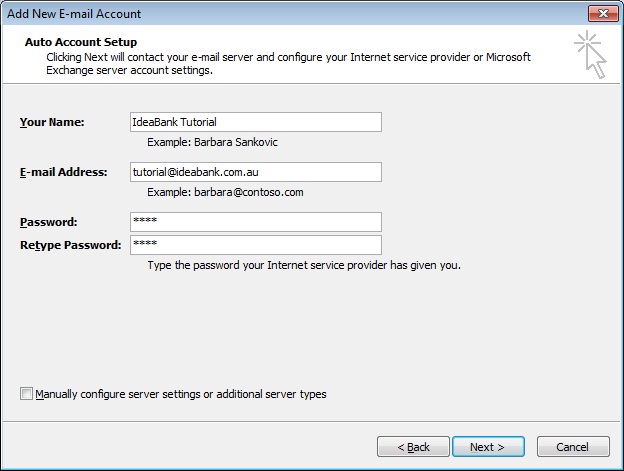Click the 'Your Name:' field label
The width and height of the screenshot is (624, 471).
click(52, 122)
